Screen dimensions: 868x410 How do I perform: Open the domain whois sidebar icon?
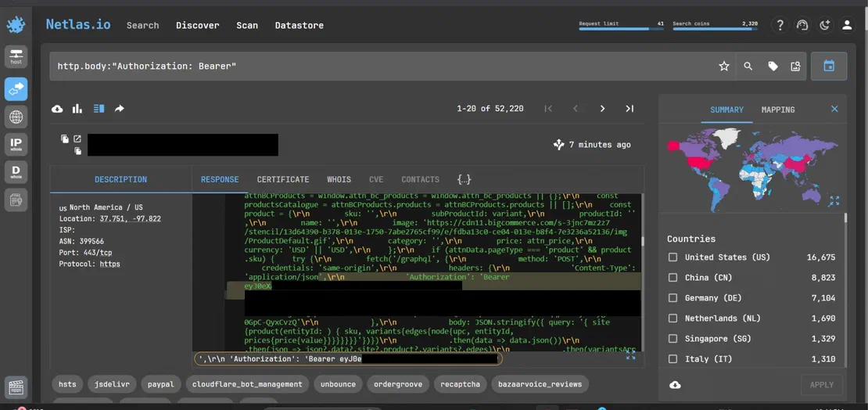coord(16,172)
